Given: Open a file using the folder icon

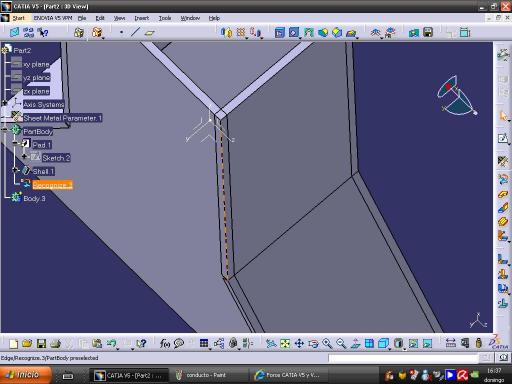Looking at the screenshot, I should 27,343.
